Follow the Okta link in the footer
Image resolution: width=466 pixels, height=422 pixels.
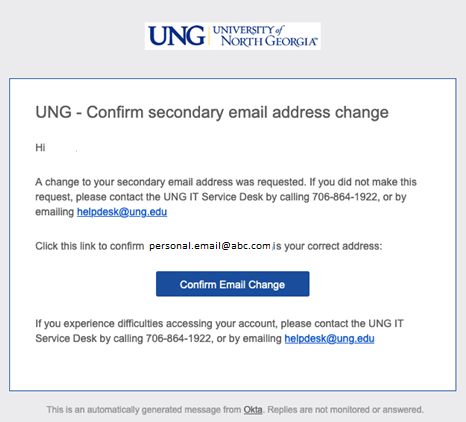tap(253, 410)
